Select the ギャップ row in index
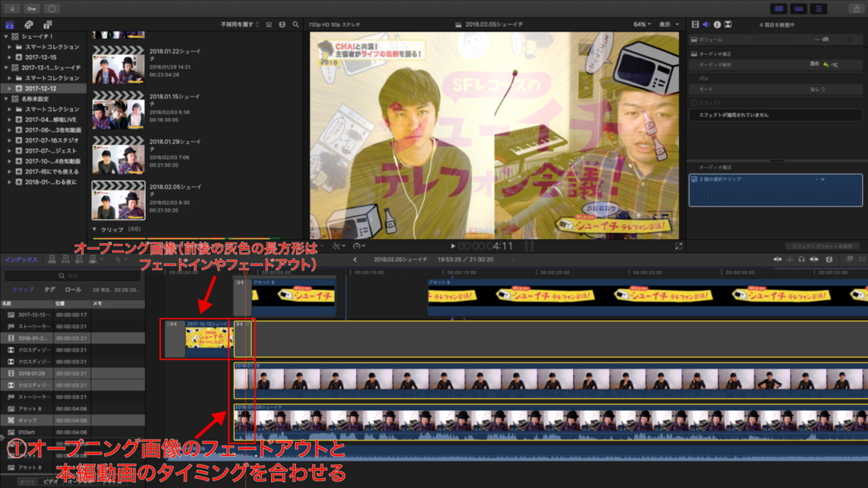 coord(73,420)
